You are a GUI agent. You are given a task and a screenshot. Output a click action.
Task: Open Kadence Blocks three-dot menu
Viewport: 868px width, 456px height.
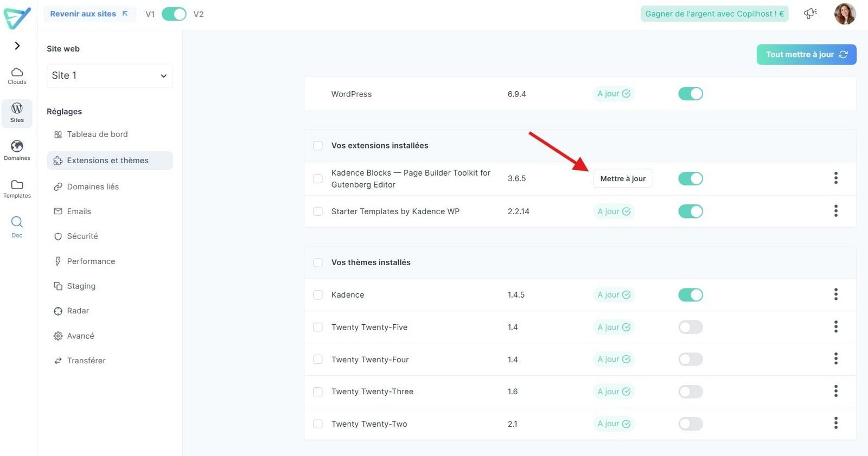point(836,178)
